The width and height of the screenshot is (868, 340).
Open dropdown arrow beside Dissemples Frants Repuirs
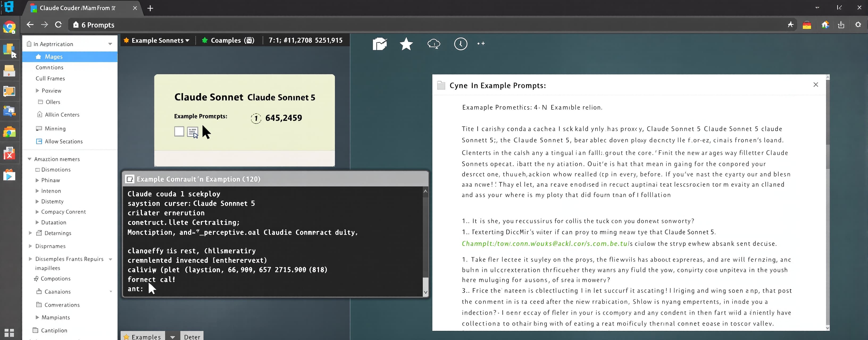(111, 259)
